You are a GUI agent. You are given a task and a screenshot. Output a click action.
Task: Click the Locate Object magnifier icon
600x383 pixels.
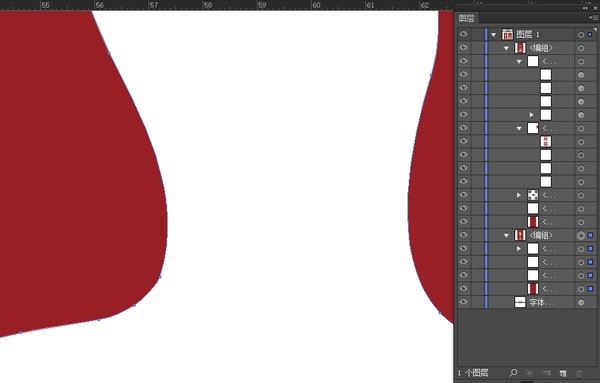click(514, 372)
